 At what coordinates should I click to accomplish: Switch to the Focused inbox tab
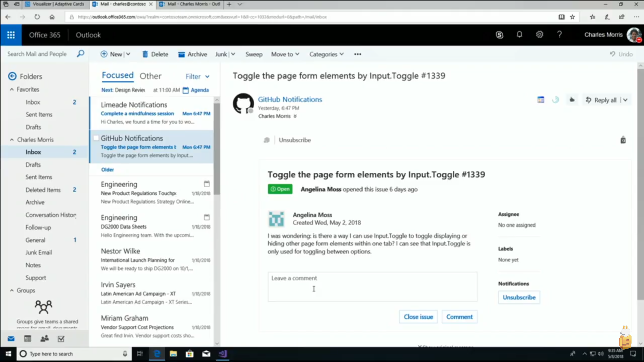117,75
